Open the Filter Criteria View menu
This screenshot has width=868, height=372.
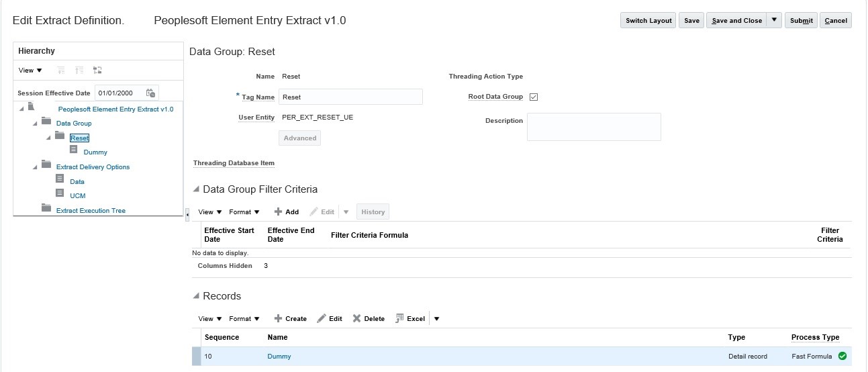click(210, 212)
